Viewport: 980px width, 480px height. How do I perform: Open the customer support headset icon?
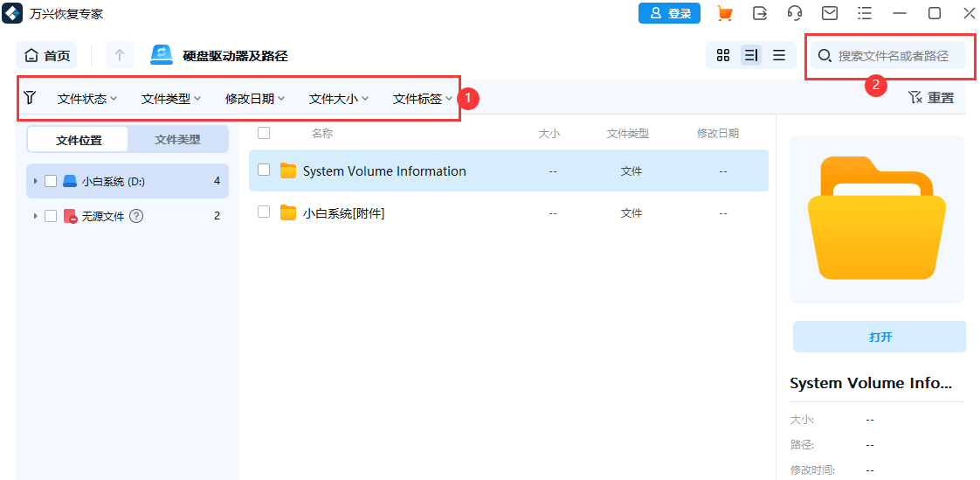tap(794, 13)
